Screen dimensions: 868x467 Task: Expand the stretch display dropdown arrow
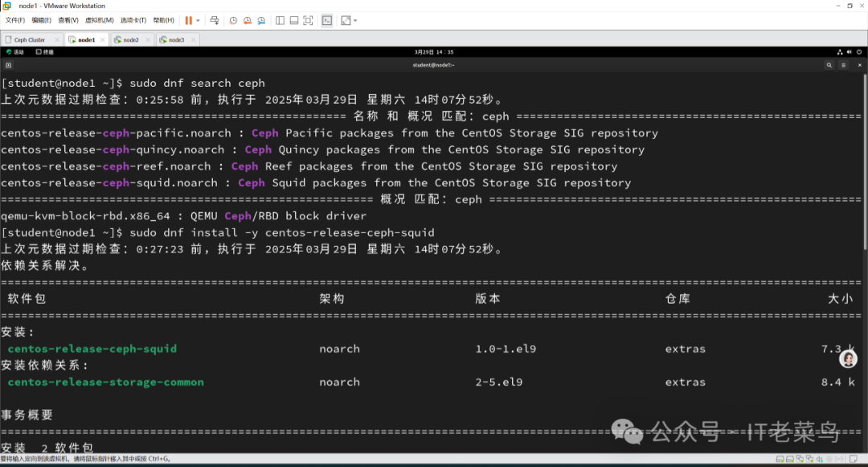(355, 20)
